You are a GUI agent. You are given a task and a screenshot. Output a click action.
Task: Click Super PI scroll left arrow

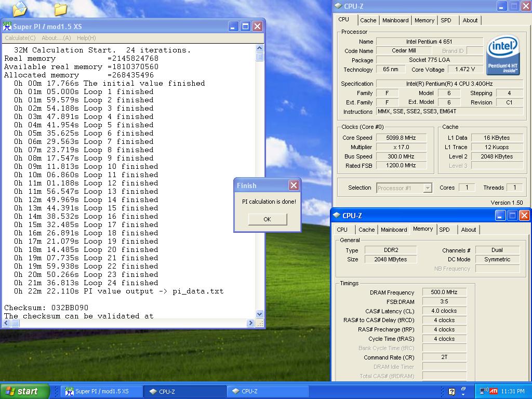pyautogui.click(x=6, y=323)
